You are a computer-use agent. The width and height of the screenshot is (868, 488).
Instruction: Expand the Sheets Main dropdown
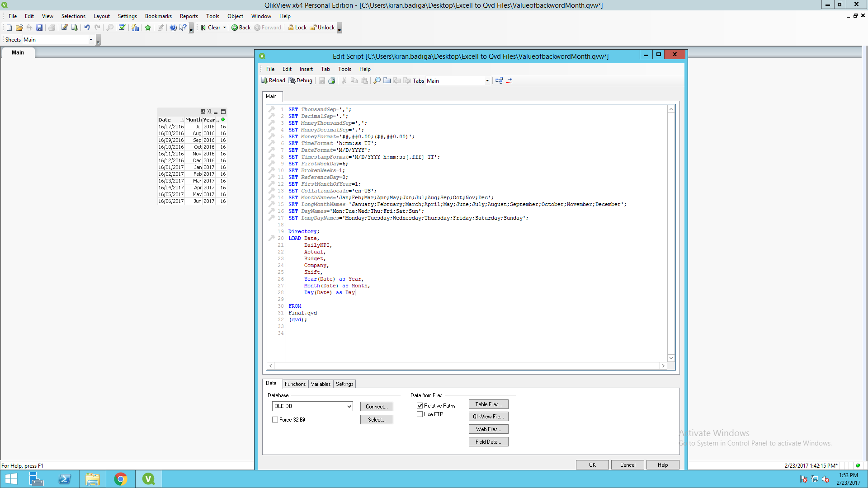[x=91, y=40]
